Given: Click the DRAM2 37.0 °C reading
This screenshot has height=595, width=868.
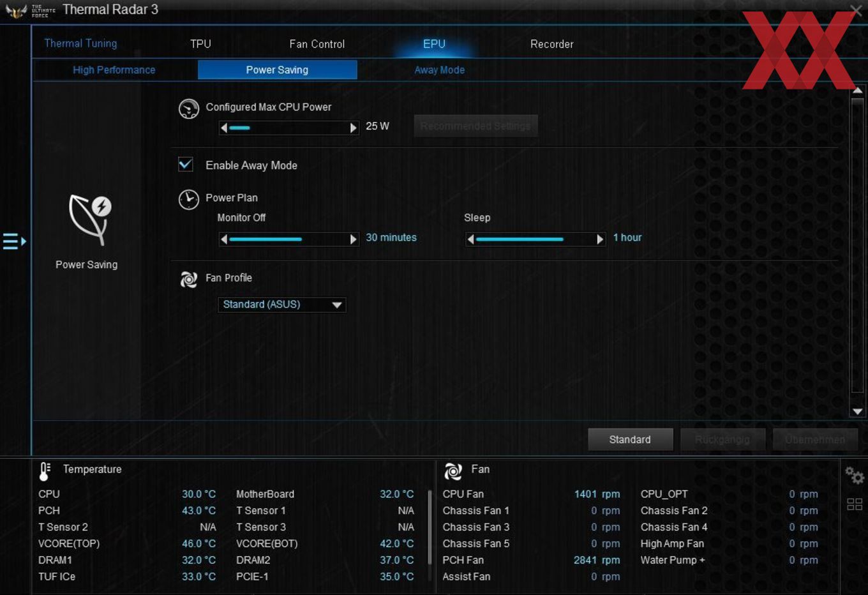Looking at the screenshot, I should [396, 561].
